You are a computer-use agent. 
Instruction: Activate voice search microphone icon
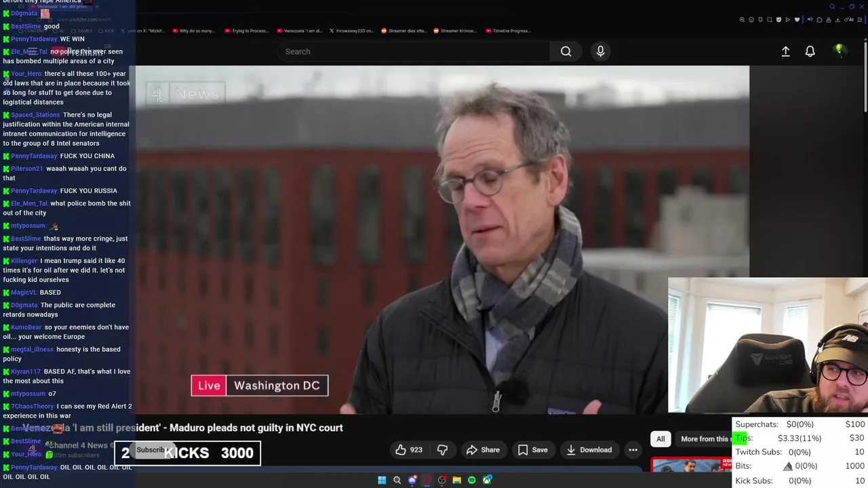pyautogui.click(x=600, y=52)
